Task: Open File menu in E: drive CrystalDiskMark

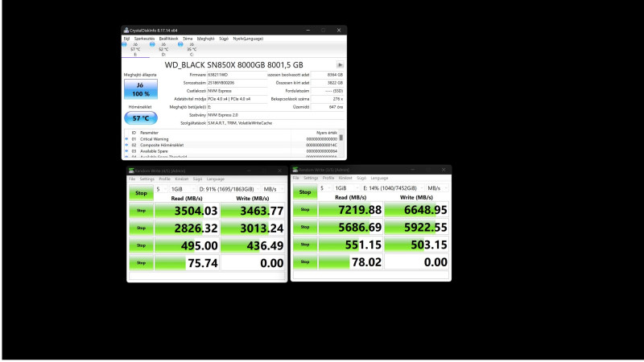Action: pyautogui.click(x=295, y=178)
